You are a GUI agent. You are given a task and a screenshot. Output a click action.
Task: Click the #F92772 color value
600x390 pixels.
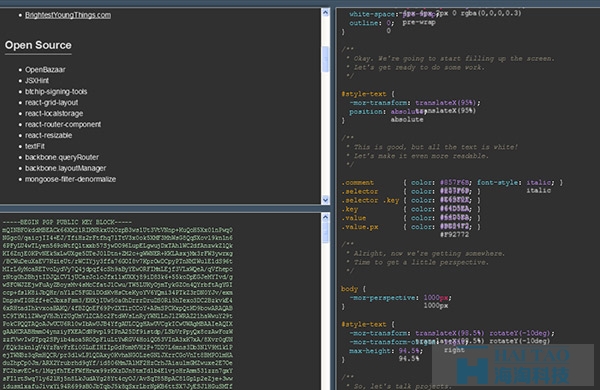pyautogui.click(x=454, y=235)
